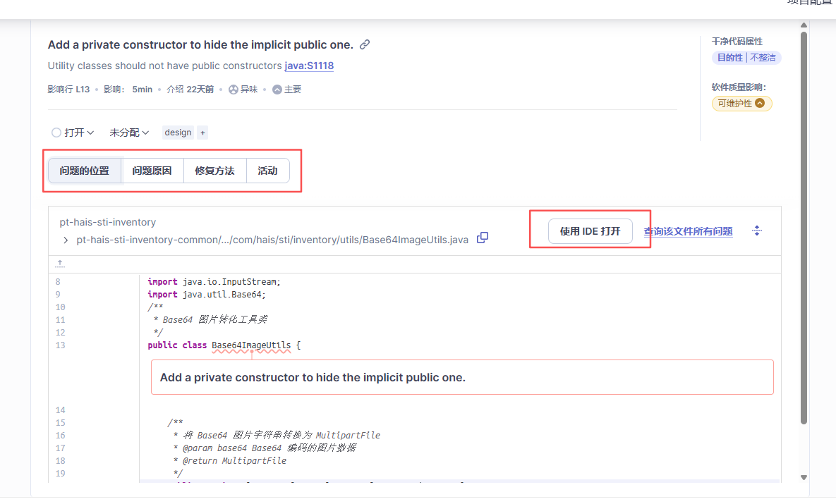
Task: Copy file path with the copy icon
Action: pos(483,238)
